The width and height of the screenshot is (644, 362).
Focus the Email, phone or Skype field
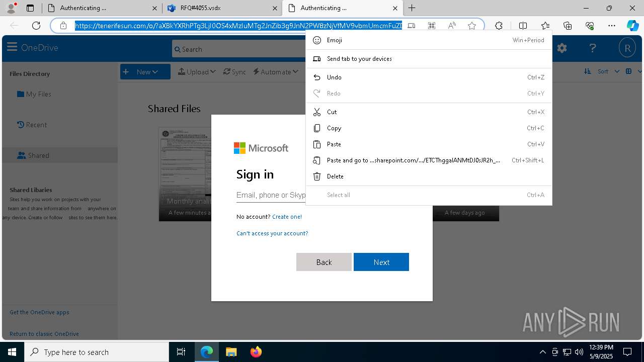(x=271, y=195)
